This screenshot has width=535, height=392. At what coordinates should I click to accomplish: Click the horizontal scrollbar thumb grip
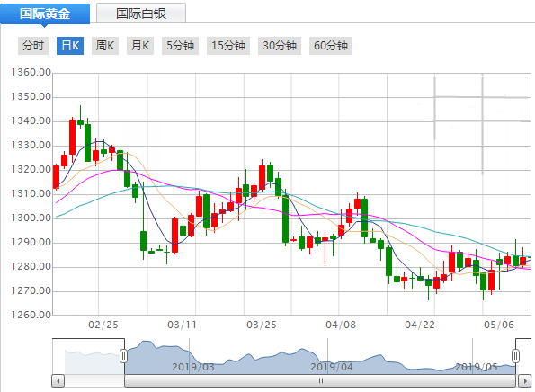pos(320,380)
